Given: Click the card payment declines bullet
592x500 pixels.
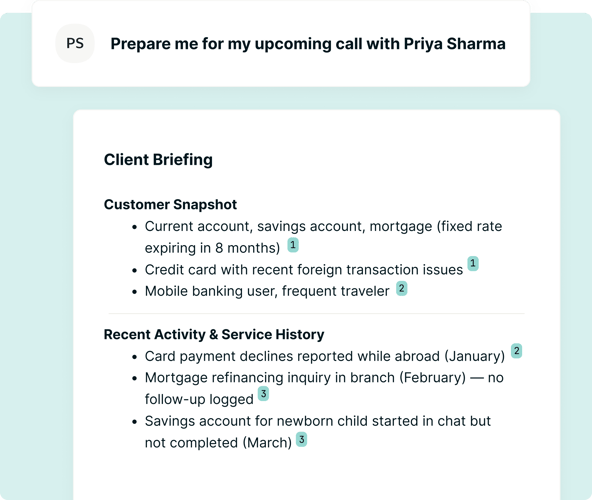Looking at the screenshot, I should (325, 356).
